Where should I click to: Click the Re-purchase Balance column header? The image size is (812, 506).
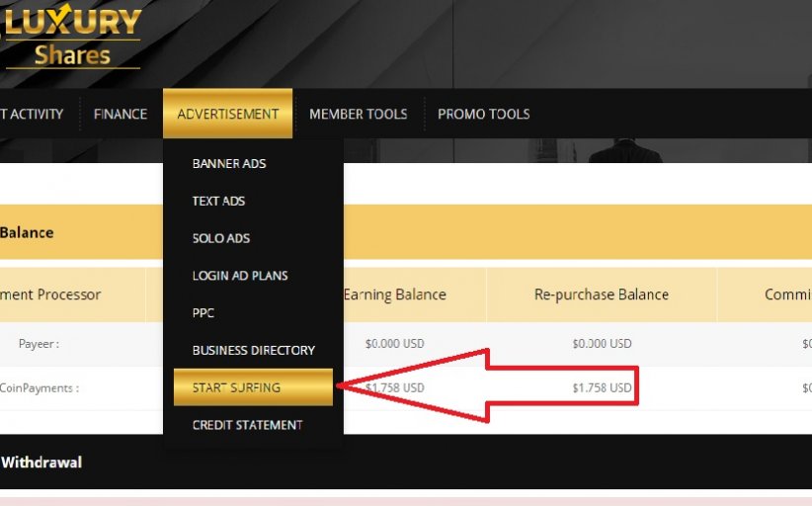pyautogui.click(x=601, y=295)
